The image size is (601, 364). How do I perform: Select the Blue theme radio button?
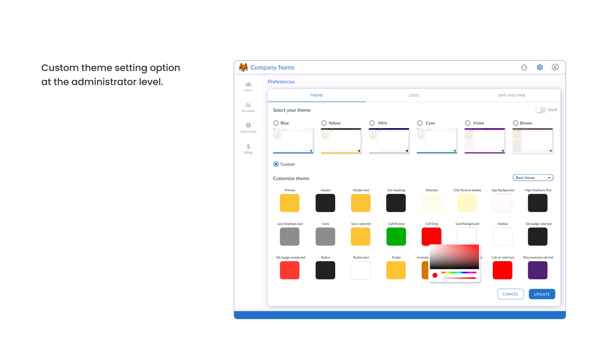click(276, 123)
